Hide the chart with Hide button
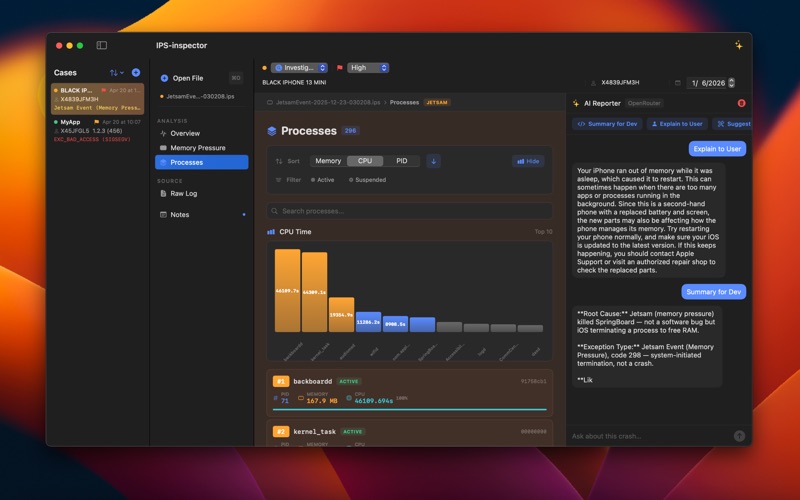 (528, 161)
